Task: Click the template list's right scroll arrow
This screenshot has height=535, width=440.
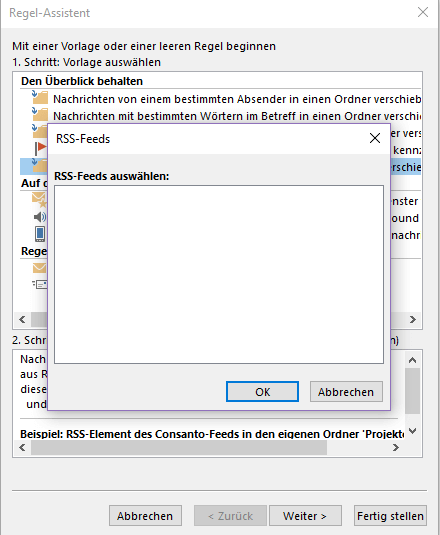Action: click(x=413, y=319)
